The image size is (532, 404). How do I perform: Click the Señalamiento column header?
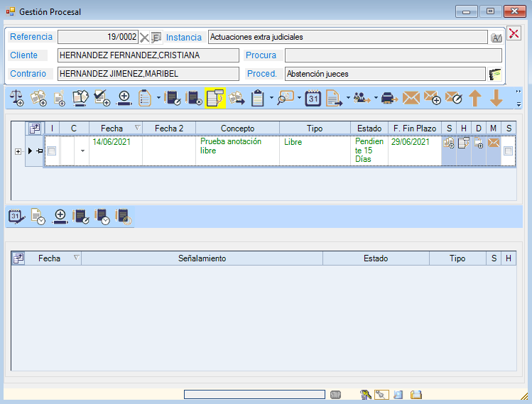tap(202, 258)
